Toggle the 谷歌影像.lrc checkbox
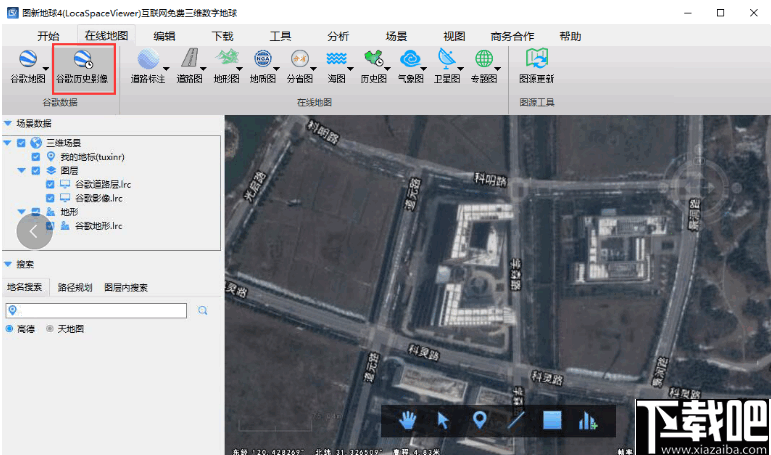 50,198
